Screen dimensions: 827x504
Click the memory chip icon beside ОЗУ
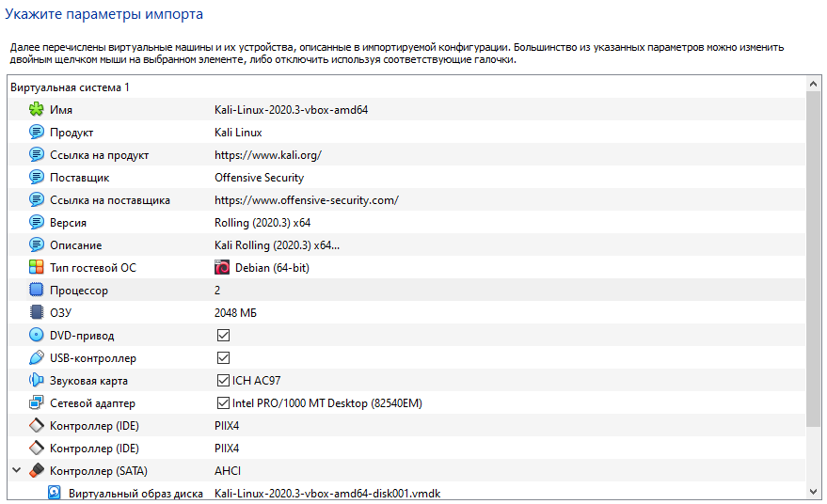coord(37,312)
